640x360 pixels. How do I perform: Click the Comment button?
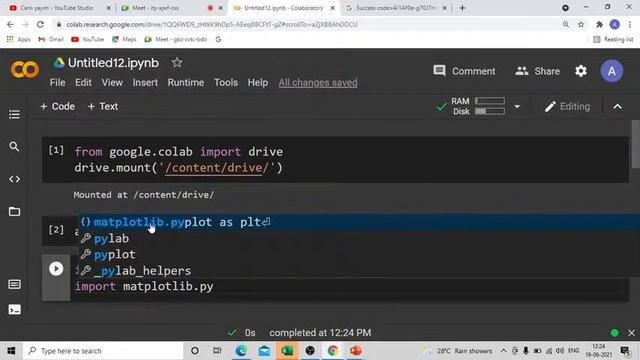464,71
